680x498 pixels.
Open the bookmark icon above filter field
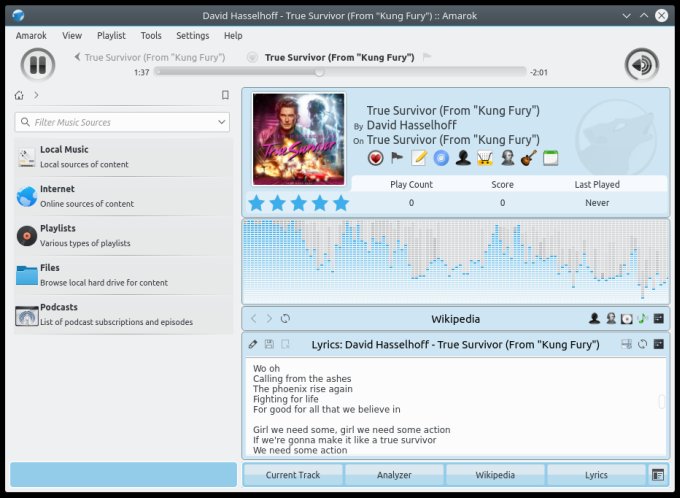pyautogui.click(x=225, y=95)
